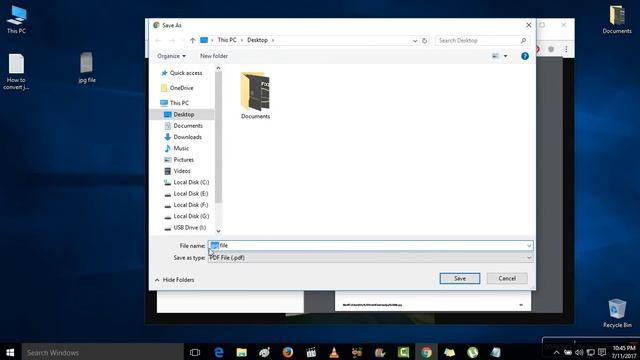Click the This PC desktop icon
Viewport: 640px width, 360px height.
(x=16, y=20)
